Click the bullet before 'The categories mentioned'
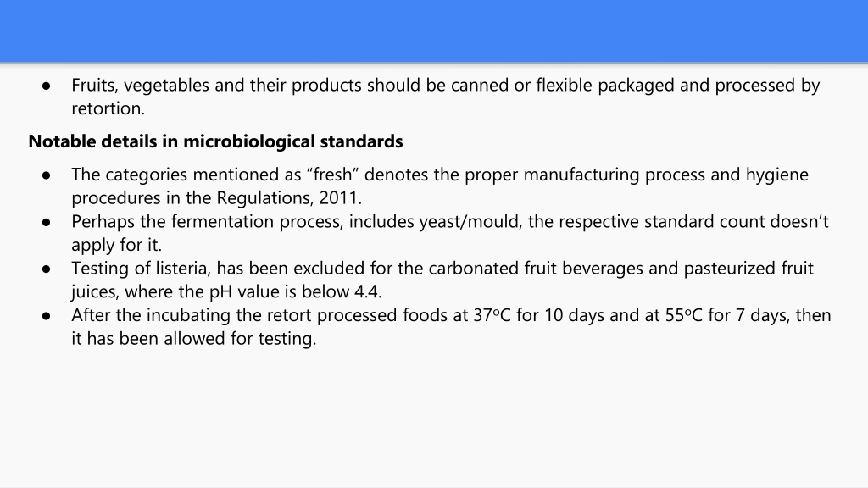Screen dimensions: 868x488 click(x=47, y=175)
